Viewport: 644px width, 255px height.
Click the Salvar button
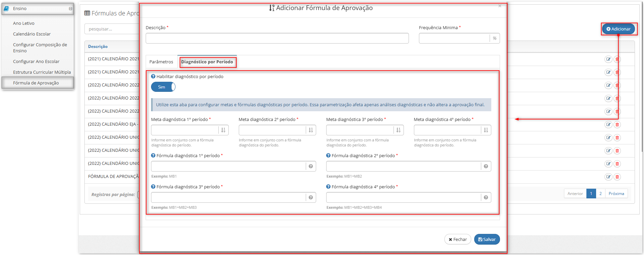tap(487, 239)
